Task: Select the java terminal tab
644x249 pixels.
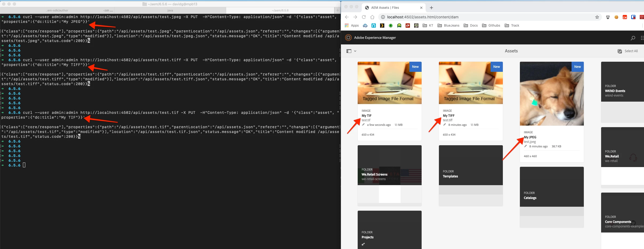Action: (x=170, y=10)
